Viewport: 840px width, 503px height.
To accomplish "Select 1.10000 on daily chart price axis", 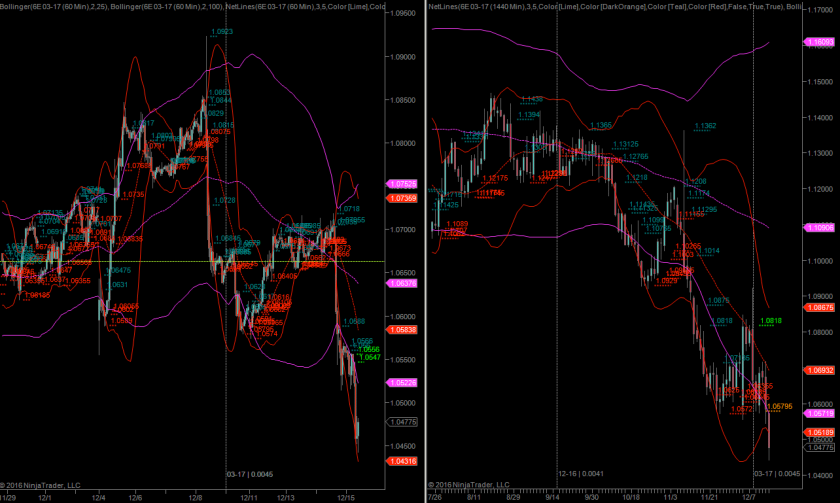I will pyautogui.click(x=820, y=261).
